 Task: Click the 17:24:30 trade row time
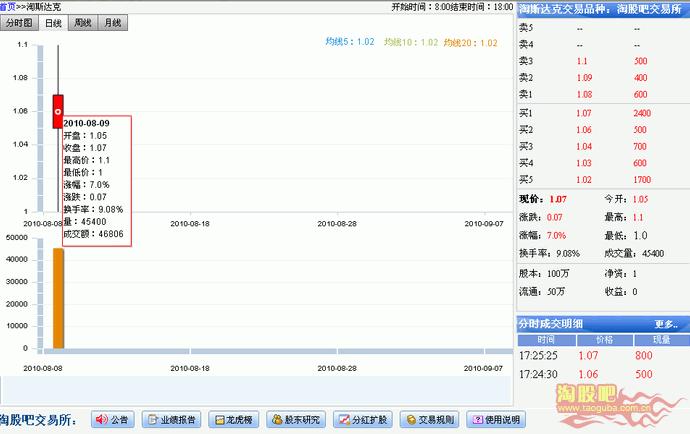pos(538,375)
